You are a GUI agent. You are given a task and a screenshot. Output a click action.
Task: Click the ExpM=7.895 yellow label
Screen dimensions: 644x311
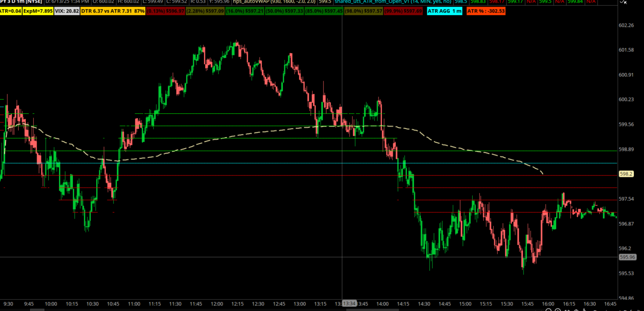(38, 11)
